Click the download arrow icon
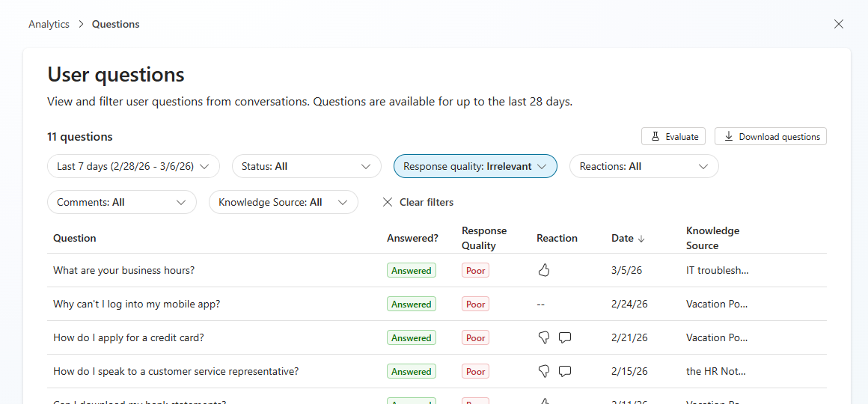868x404 pixels. pos(729,136)
